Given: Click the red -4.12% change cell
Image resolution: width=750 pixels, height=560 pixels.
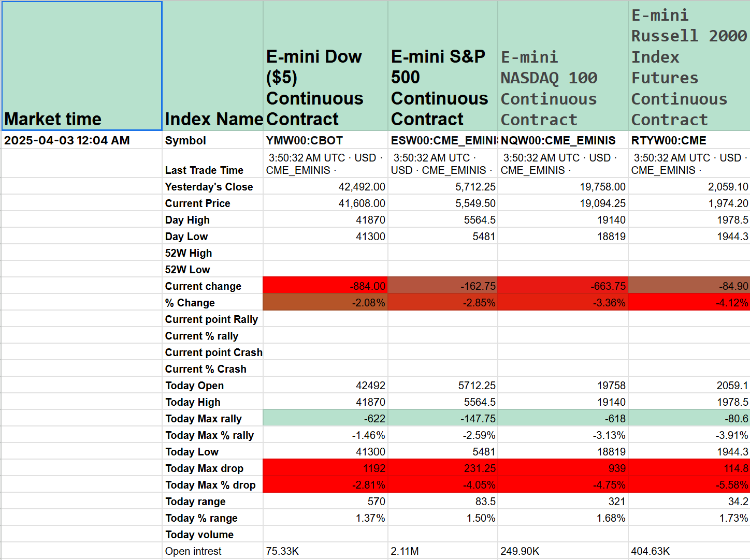Looking at the screenshot, I should click(689, 302).
